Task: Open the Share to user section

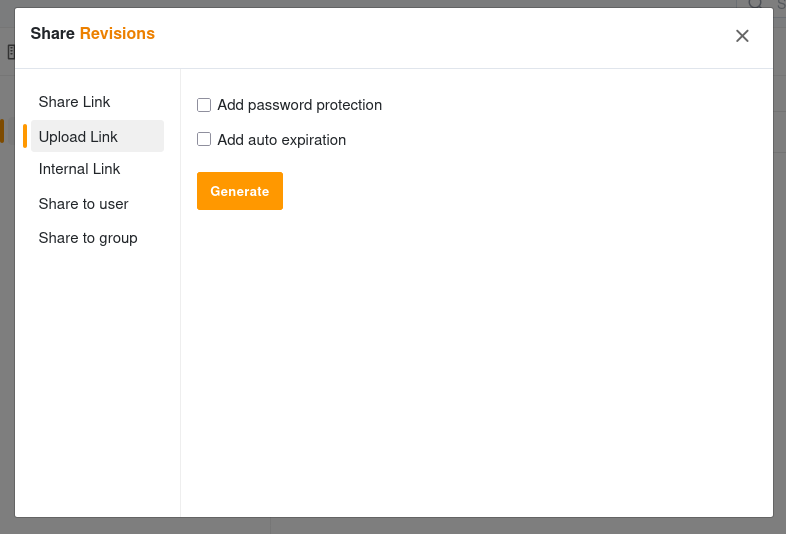Action: [83, 204]
